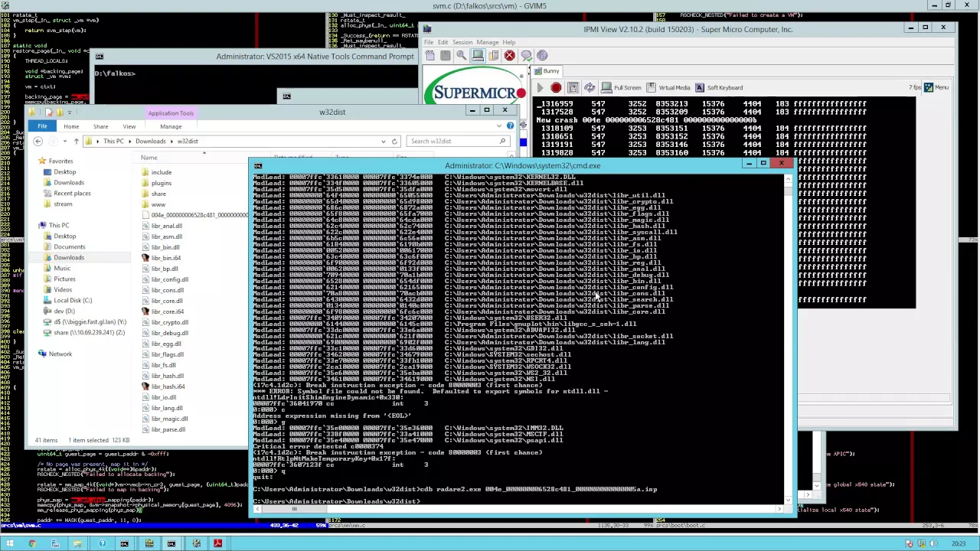
Task: Click the search magnifier icon in IPMI View toolbar
Action: tap(461, 55)
